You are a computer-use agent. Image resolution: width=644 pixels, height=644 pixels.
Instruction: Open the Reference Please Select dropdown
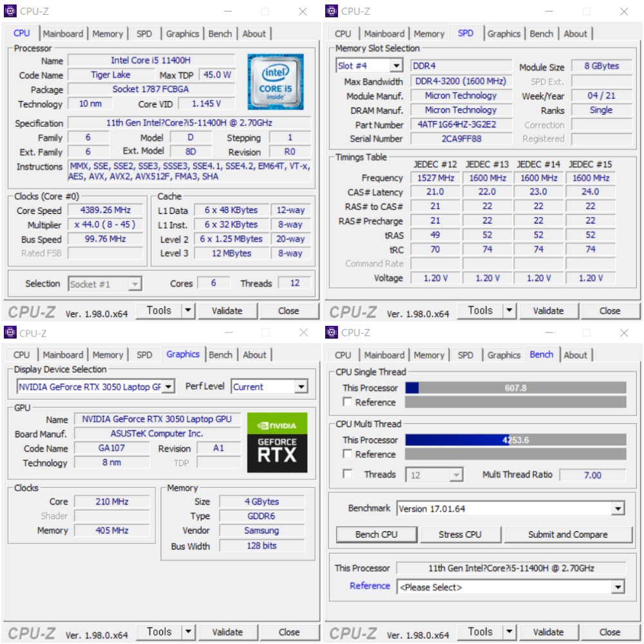618,587
